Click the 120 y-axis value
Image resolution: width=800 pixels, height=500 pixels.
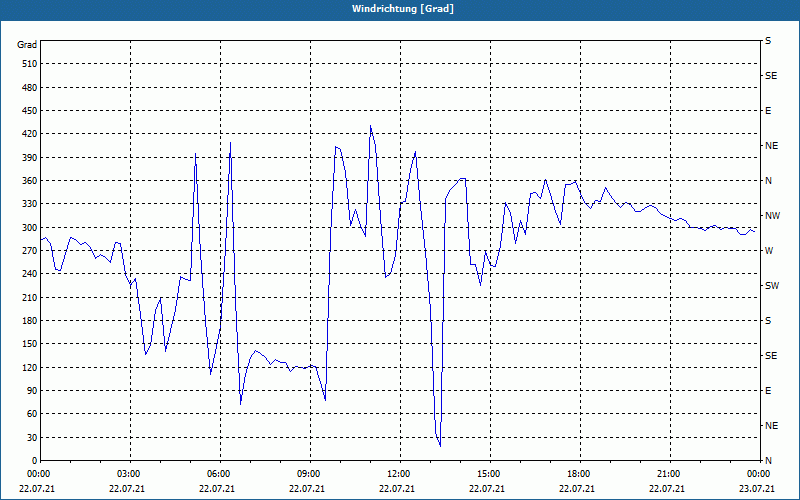[x=30, y=367]
